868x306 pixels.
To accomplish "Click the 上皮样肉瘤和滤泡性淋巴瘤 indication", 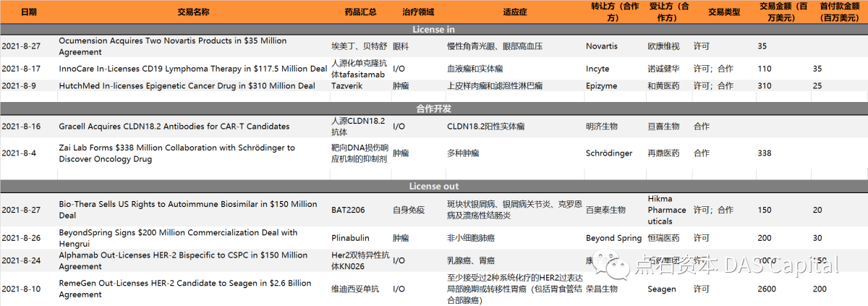I will 495,86.
